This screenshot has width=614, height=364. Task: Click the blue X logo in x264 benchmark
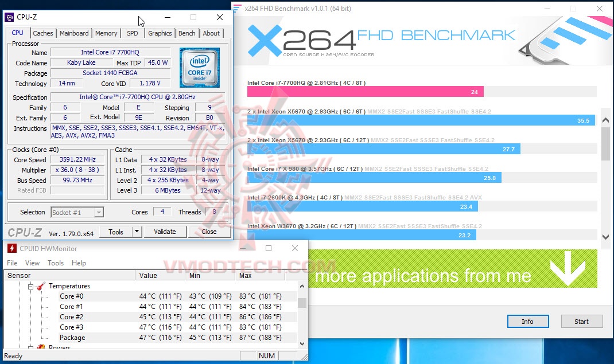click(x=265, y=40)
